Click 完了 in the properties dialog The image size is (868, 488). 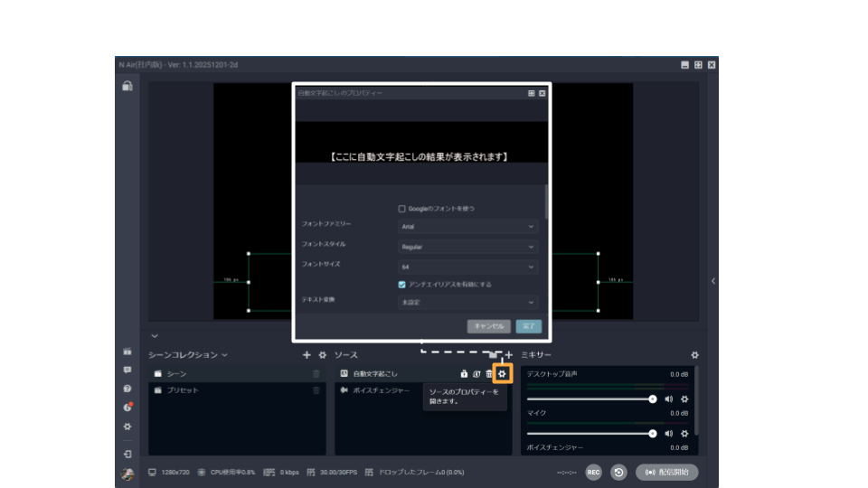click(529, 326)
